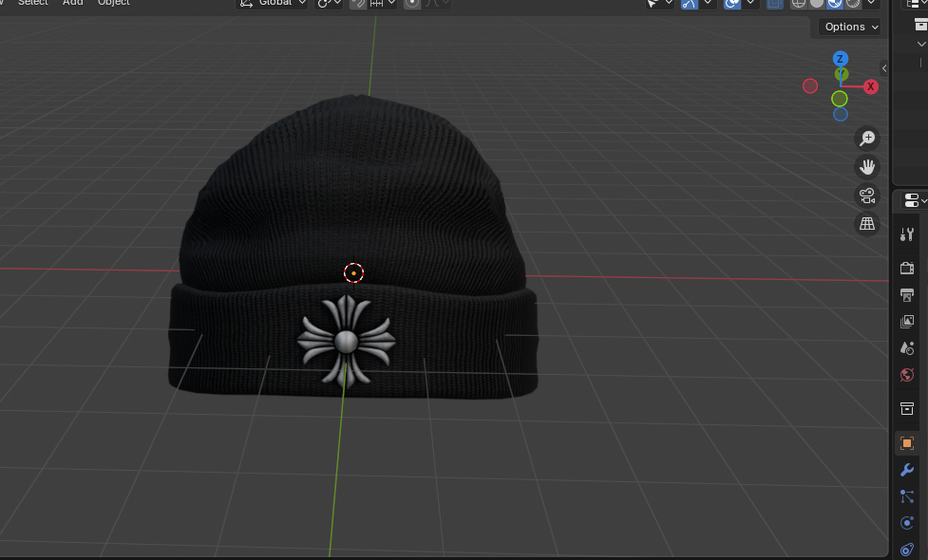Screen dimensions: 928x560
Task: Open the viewport shading dropdown arrow
Action: coord(872,4)
